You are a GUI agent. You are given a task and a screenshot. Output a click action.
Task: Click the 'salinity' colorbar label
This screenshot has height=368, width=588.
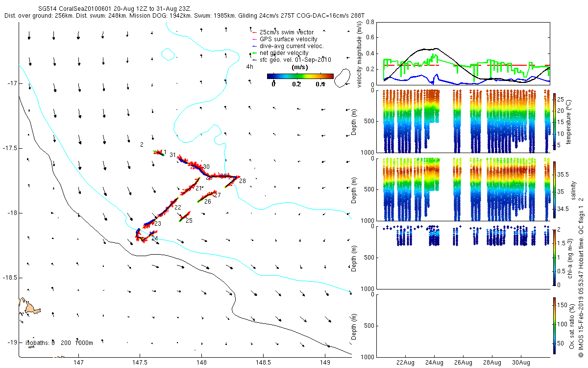tap(573, 190)
